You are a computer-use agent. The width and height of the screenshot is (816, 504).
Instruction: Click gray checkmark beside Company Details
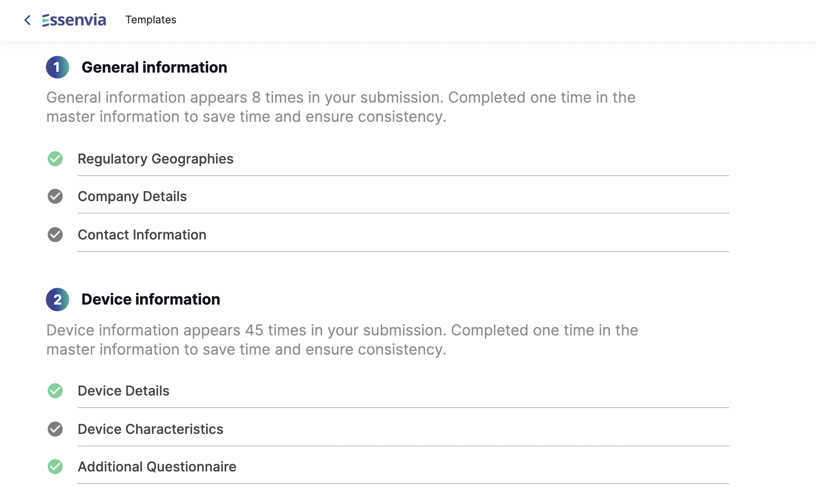click(55, 196)
